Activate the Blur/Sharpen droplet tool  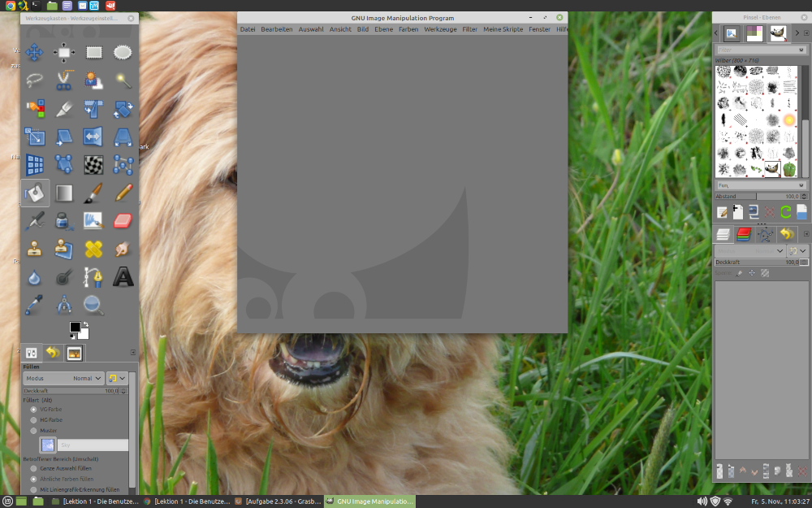pyautogui.click(x=34, y=278)
